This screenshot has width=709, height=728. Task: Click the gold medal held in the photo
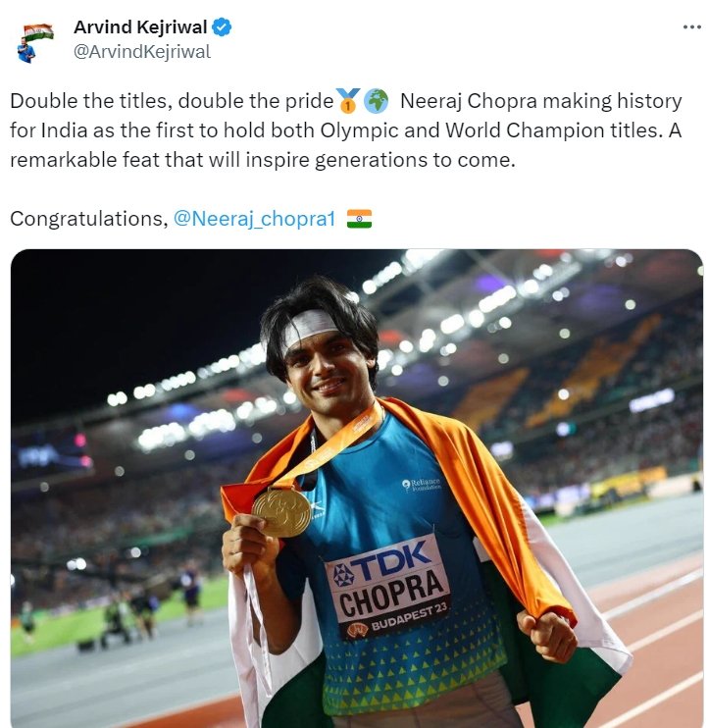click(x=280, y=512)
